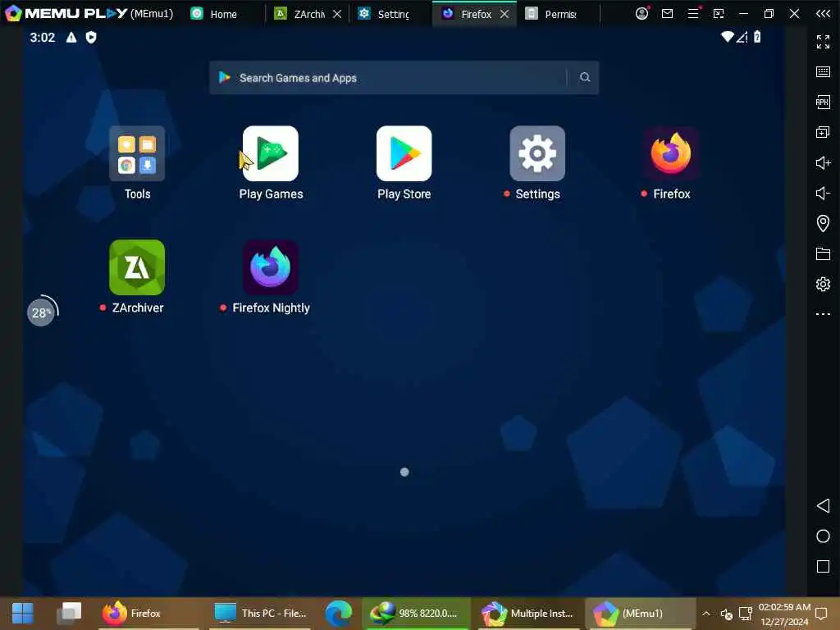This screenshot has width=840, height=630.
Task: Switch to the ZArchiver tab
Action: tap(300, 14)
